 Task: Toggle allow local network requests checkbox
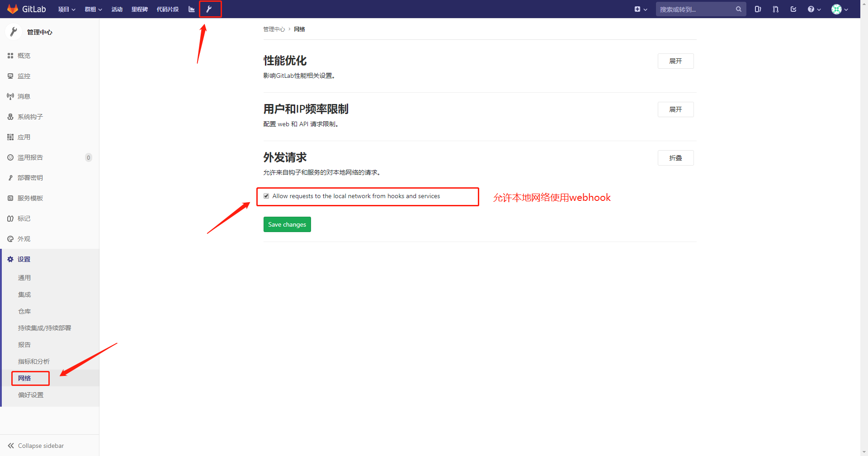pyautogui.click(x=266, y=196)
